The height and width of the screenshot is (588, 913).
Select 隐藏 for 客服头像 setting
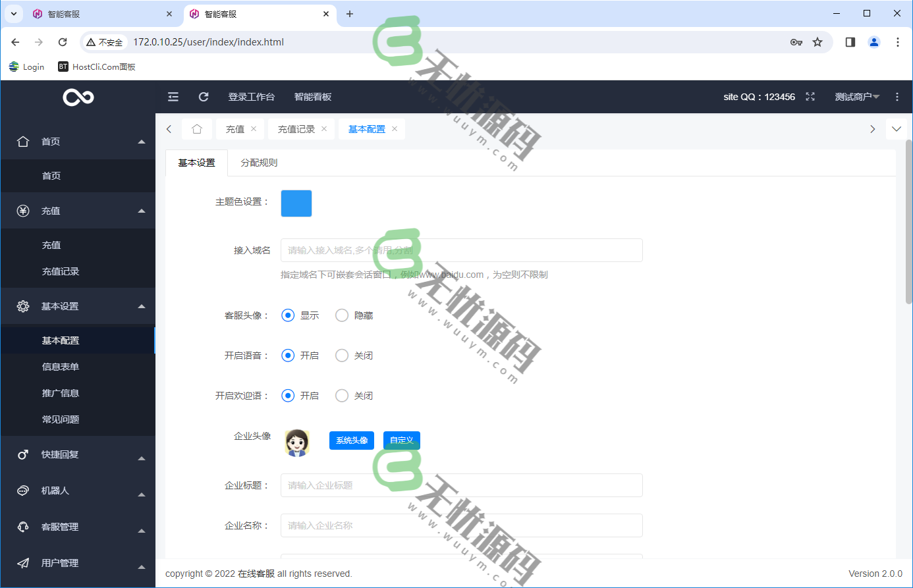pos(342,315)
